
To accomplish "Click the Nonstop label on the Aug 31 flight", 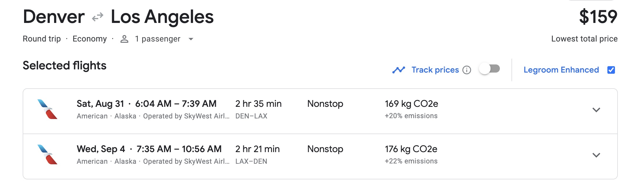I will [325, 104].
